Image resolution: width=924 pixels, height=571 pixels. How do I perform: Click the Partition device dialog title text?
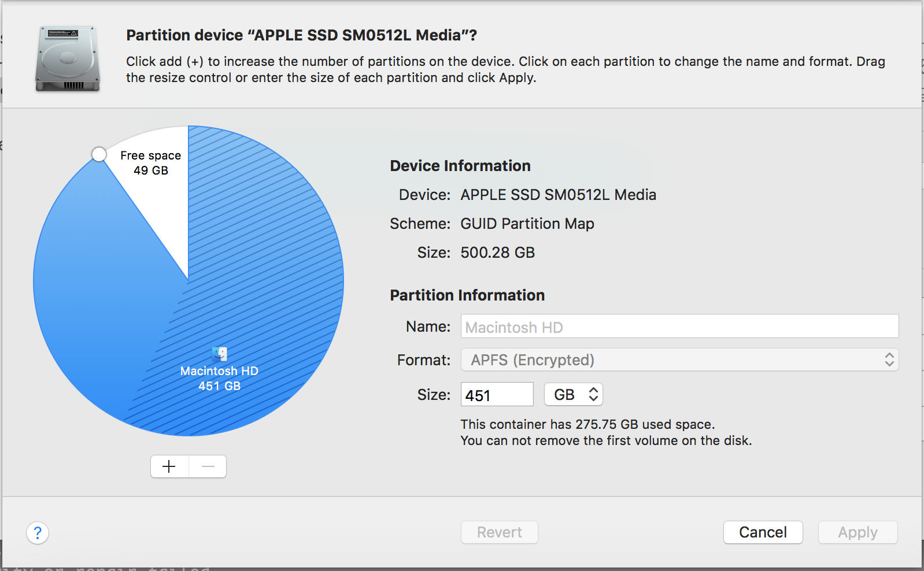point(301,35)
